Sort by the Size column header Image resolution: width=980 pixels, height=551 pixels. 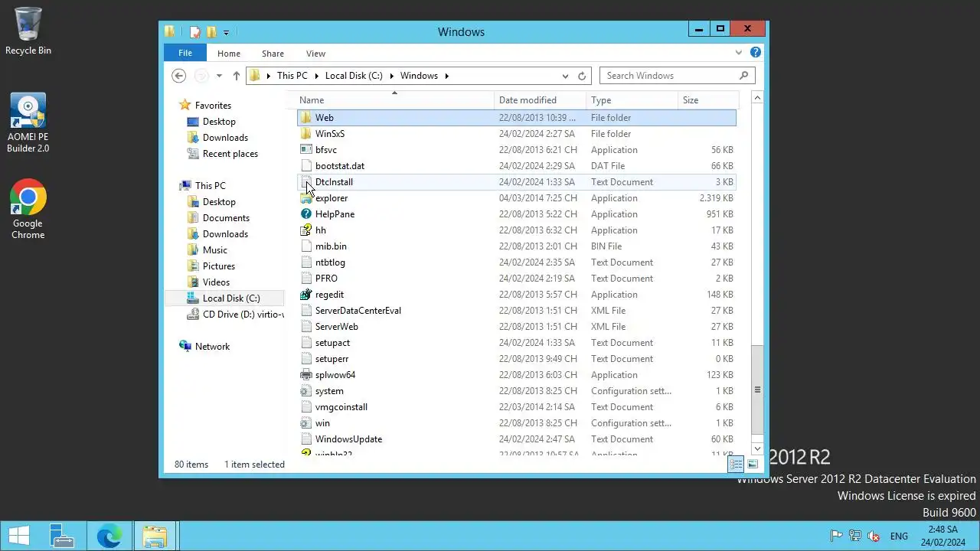point(707,100)
